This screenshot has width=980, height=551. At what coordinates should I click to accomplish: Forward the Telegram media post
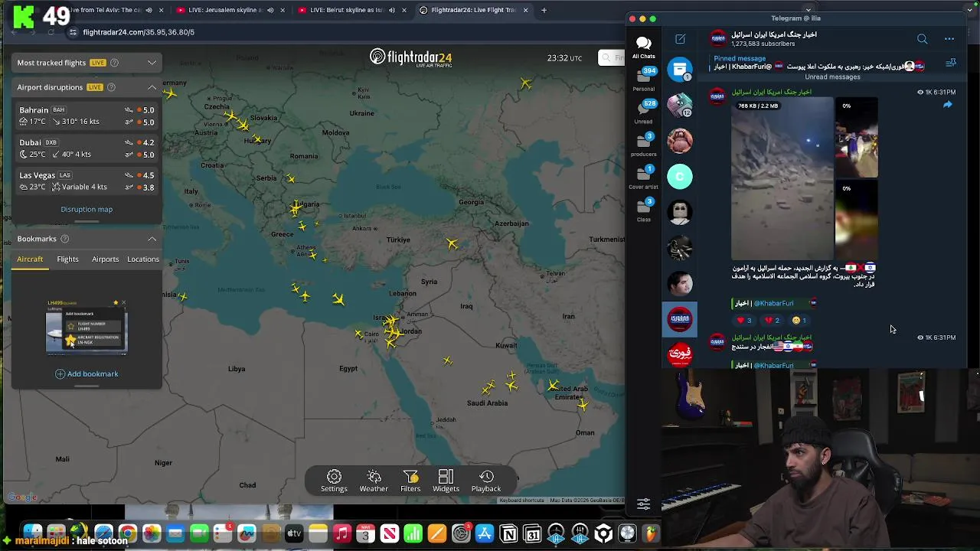[x=947, y=105]
